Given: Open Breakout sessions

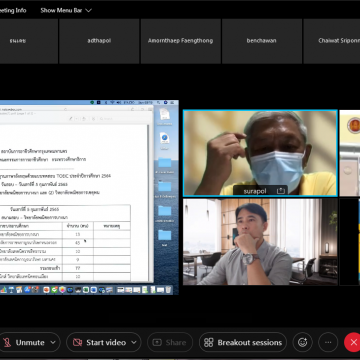Looking at the screenshot, I should (243, 342).
